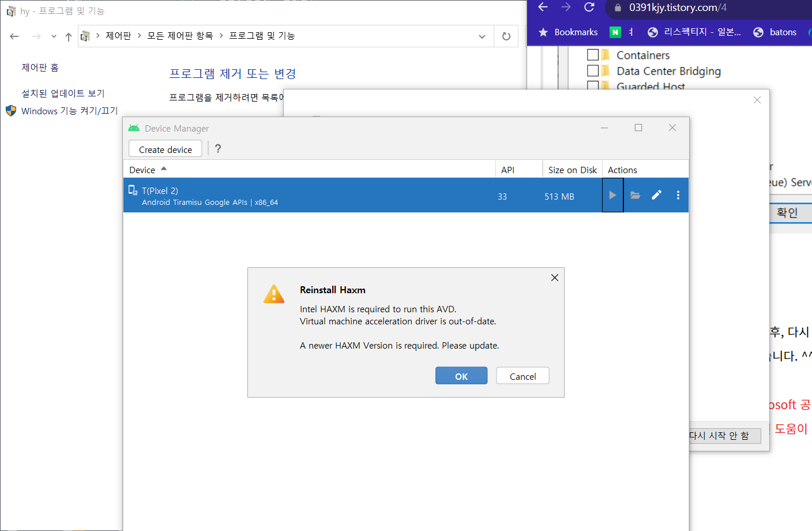Click the Windows features shield icon
This screenshot has width=812, height=531.
(x=11, y=110)
